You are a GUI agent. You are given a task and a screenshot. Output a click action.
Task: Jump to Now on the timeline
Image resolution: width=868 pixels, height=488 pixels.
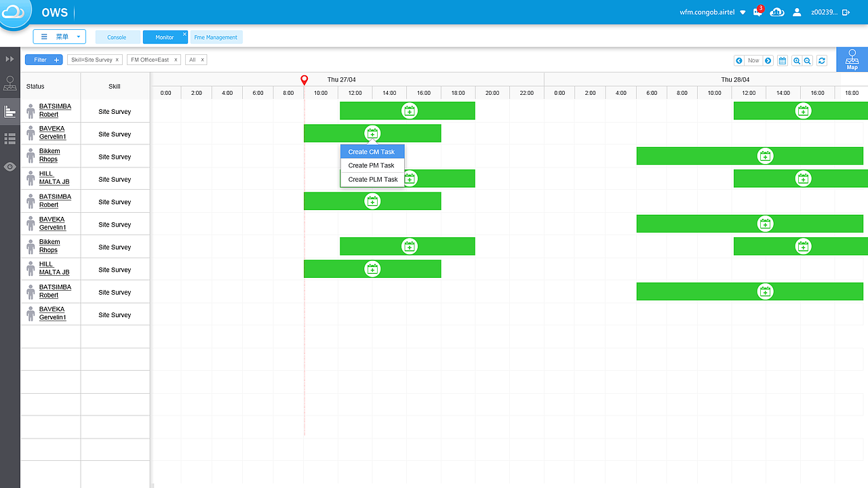(753, 60)
